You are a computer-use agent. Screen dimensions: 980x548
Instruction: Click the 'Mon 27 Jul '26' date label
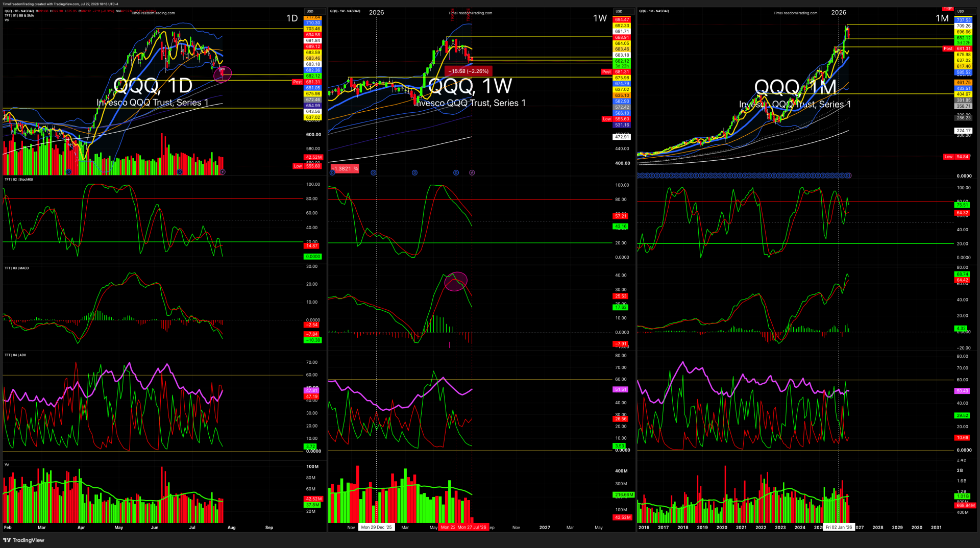pyautogui.click(x=472, y=527)
